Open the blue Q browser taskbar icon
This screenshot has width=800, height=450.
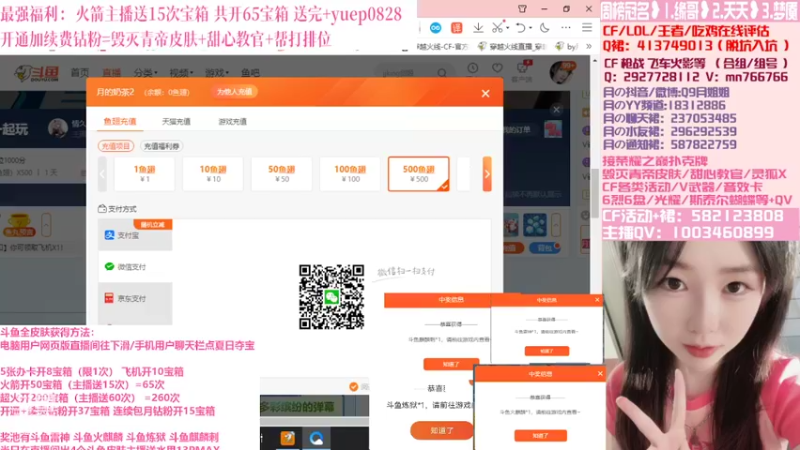click(316, 438)
